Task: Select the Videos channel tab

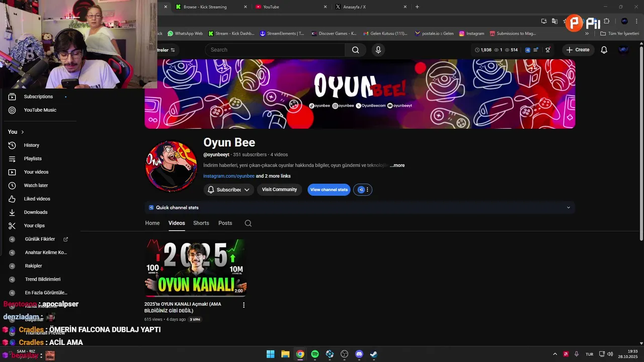Action: point(177,223)
